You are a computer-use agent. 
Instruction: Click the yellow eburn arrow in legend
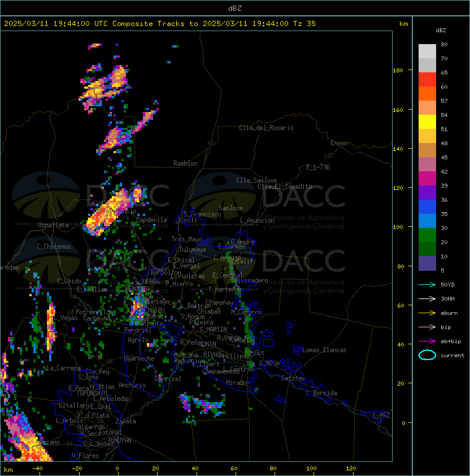click(x=427, y=313)
